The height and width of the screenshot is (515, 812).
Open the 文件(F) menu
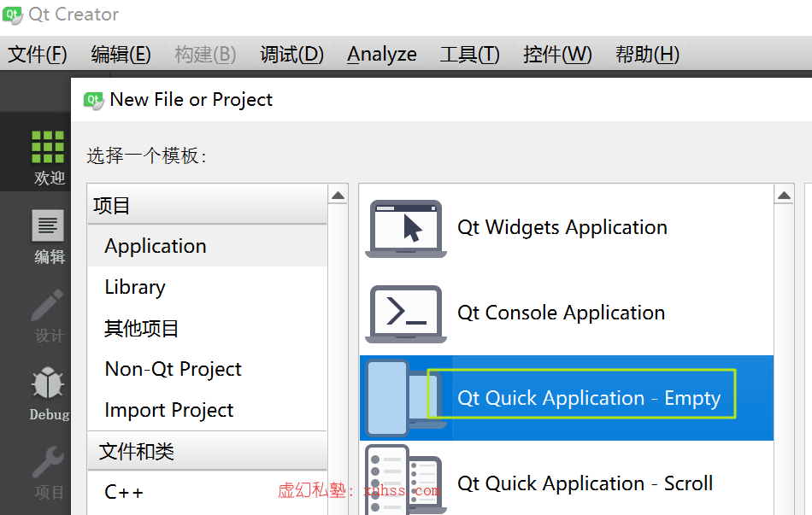click(x=38, y=54)
